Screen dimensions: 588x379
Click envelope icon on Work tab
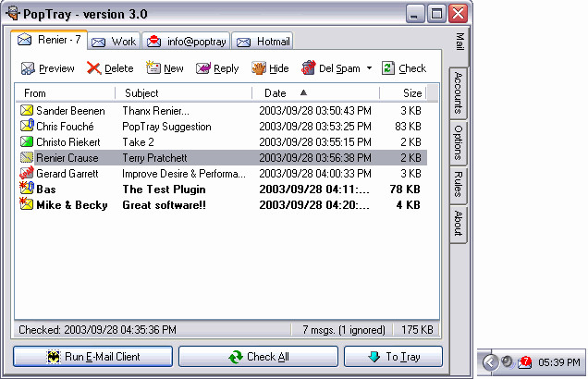click(99, 42)
